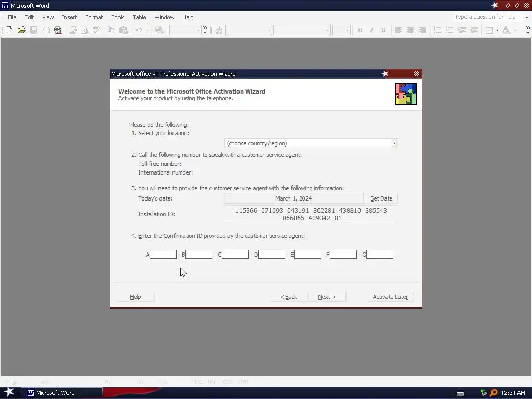
Task: Click the E-mail envelope toolbar icon
Action: [x=46, y=30]
